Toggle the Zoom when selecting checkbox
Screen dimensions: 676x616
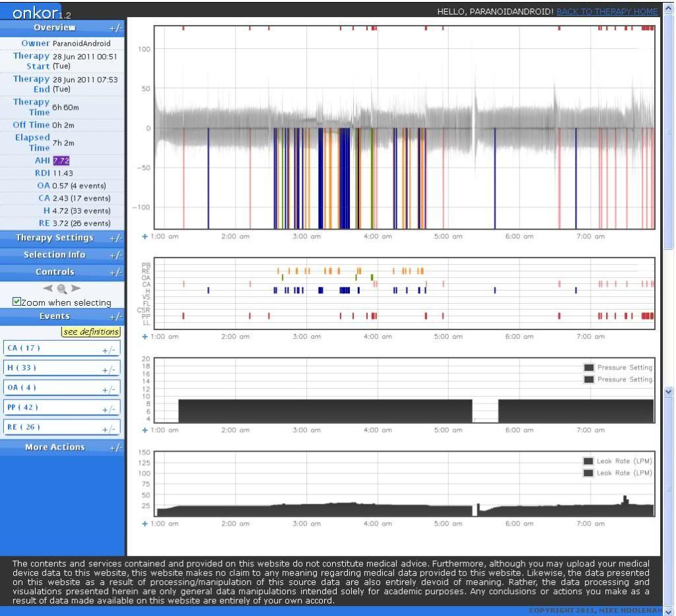(x=17, y=302)
